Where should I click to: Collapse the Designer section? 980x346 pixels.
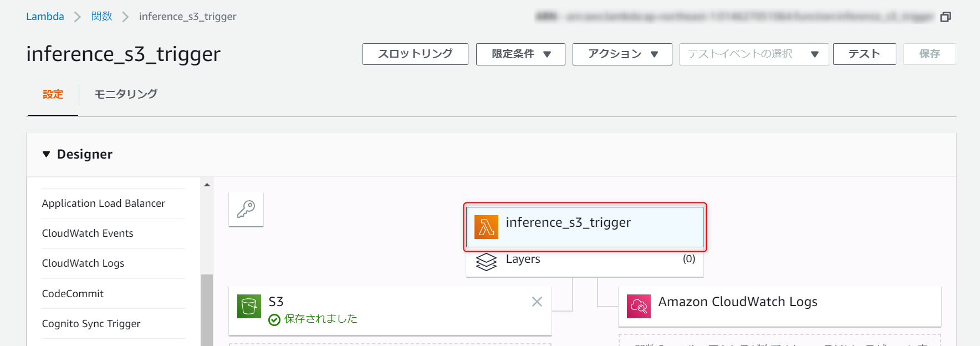pos(47,154)
